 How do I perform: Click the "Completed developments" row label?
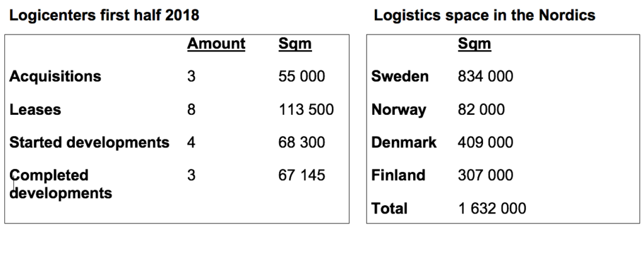click(60, 183)
